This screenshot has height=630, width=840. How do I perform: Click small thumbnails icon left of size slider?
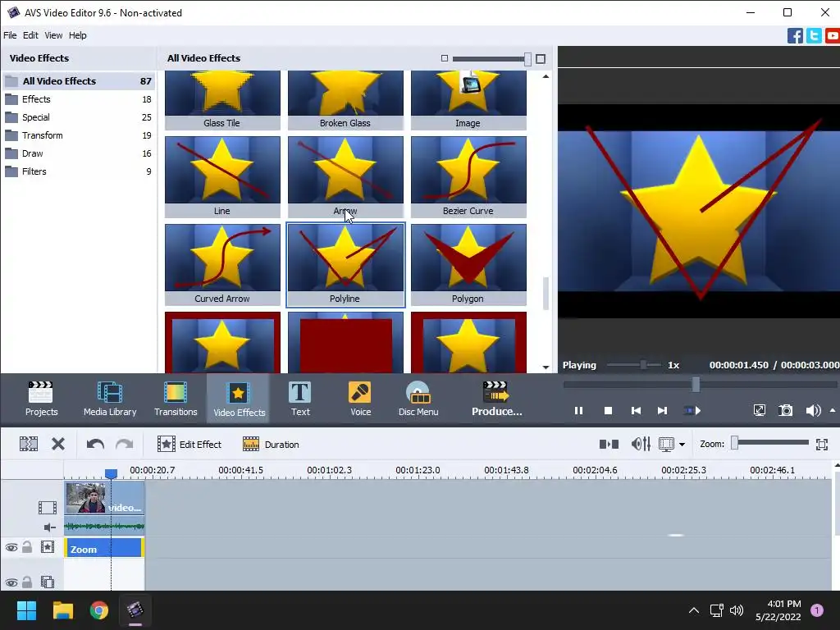pos(444,58)
